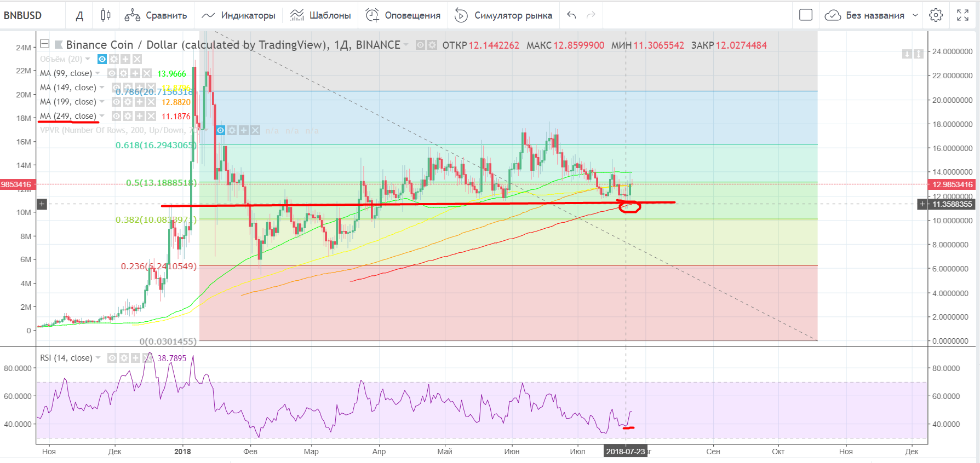
Task: Open the Без названия saved layout
Action: [x=866, y=15]
